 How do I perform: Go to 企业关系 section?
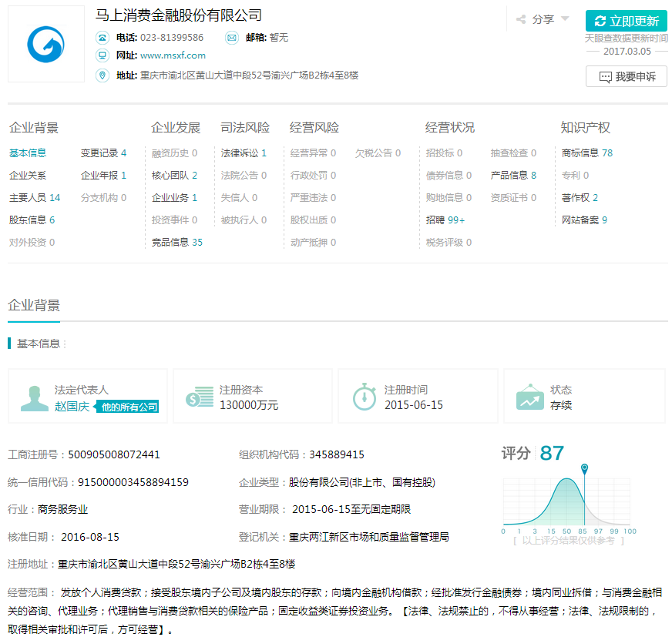pos(28,175)
